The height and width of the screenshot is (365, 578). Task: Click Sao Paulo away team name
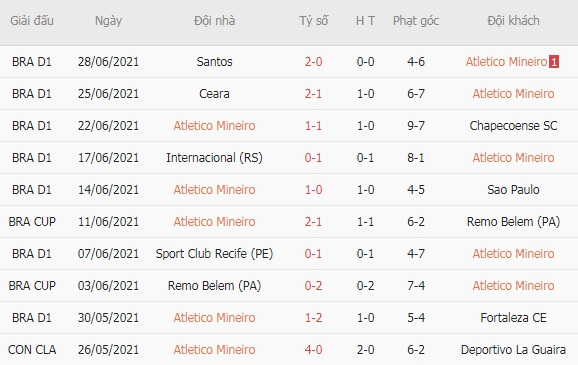pos(513,190)
